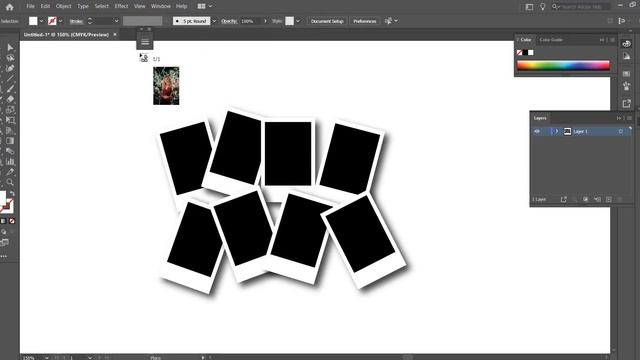Pick a color from the spectrum bar
The height and width of the screenshot is (360, 640).
tap(563, 65)
